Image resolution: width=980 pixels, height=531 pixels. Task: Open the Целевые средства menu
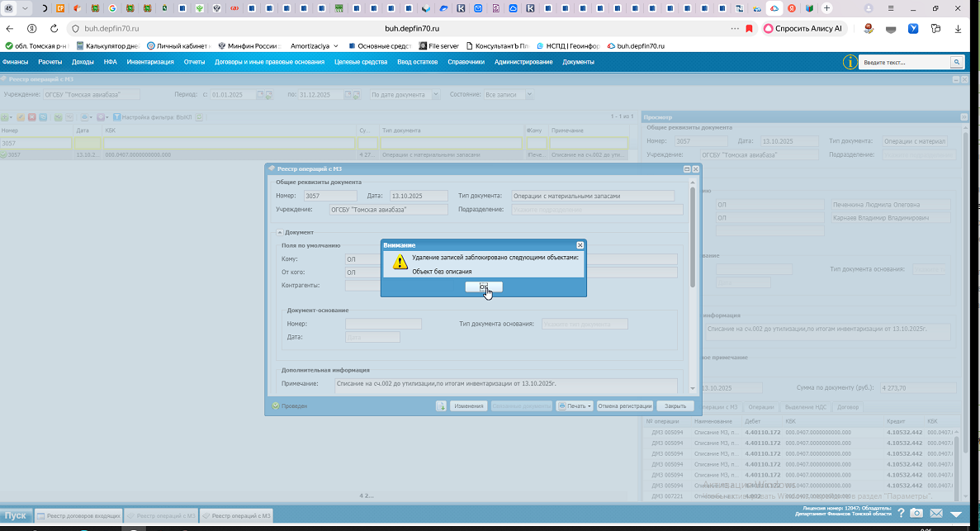[361, 62]
